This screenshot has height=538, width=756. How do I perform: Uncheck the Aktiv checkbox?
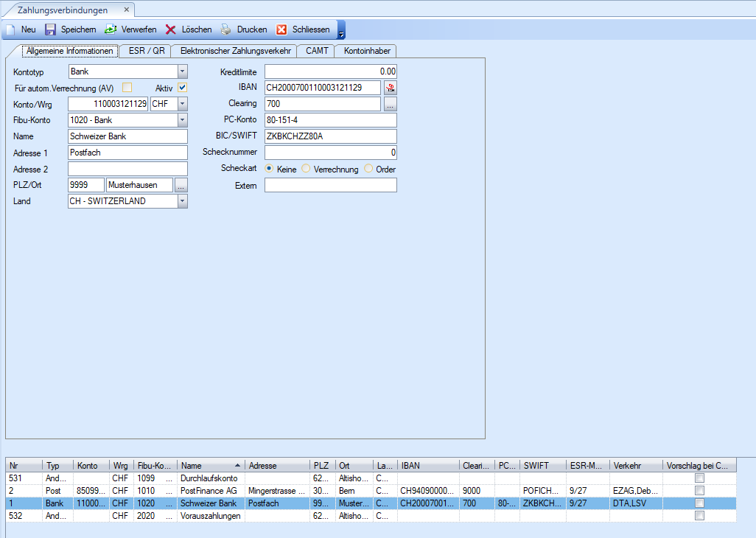coord(183,88)
